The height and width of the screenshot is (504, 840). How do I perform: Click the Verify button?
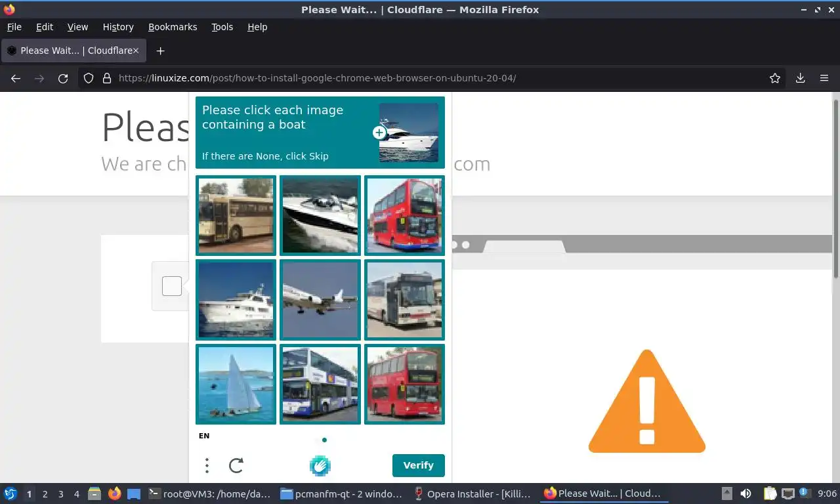pos(419,465)
